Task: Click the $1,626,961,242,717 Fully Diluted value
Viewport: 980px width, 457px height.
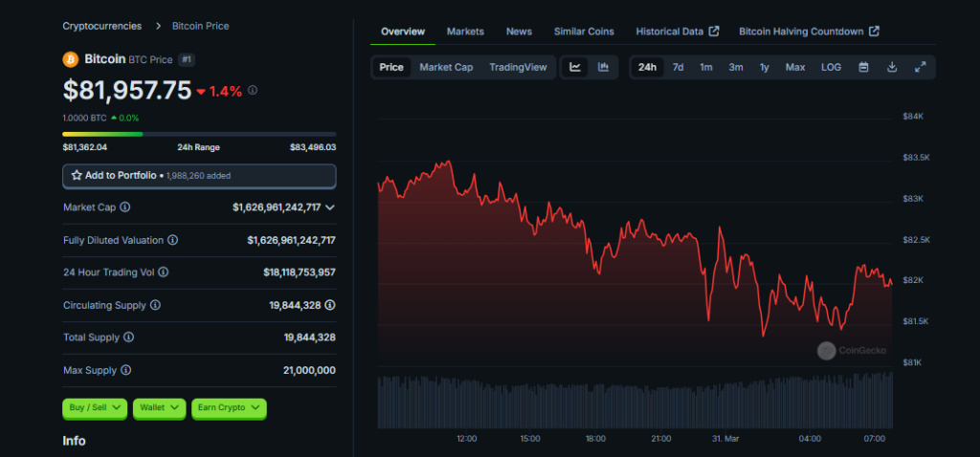Action: (x=291, y=240)
